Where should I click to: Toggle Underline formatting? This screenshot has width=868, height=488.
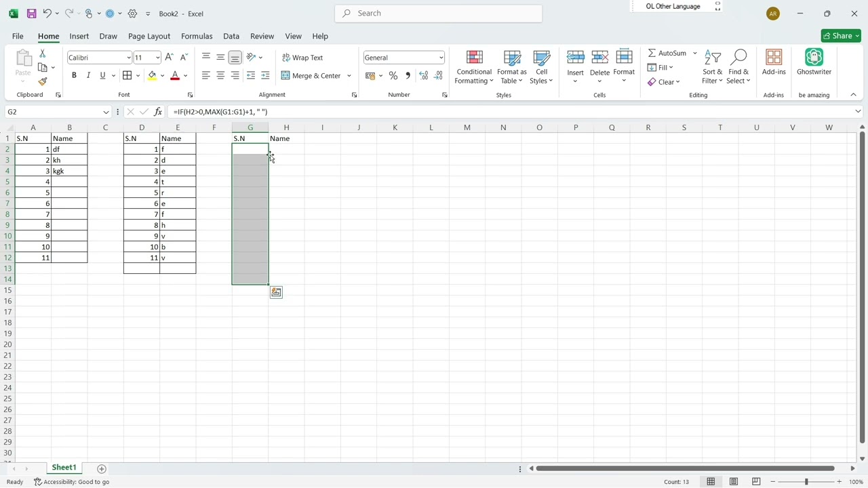[102, 75]
